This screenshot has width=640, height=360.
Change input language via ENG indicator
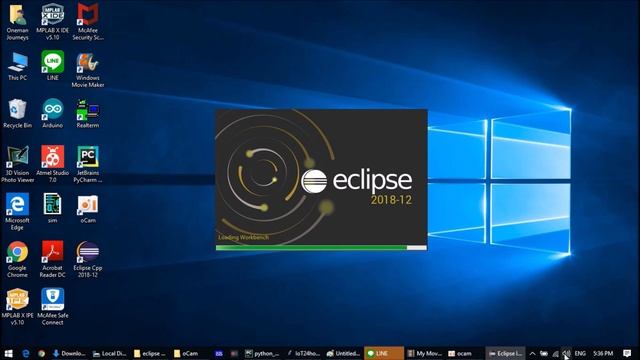580,353
